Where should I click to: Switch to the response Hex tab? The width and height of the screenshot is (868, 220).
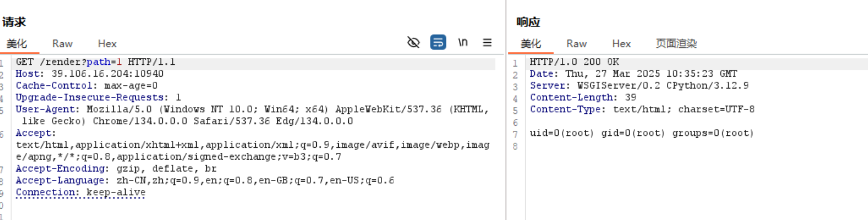pyautogui.click(x=621, y=43)
